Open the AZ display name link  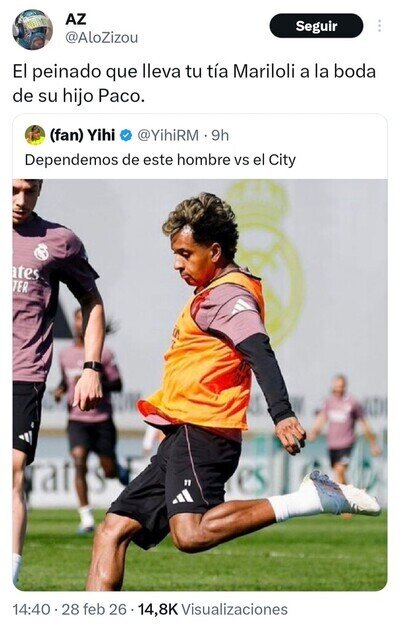click(75, 18)
